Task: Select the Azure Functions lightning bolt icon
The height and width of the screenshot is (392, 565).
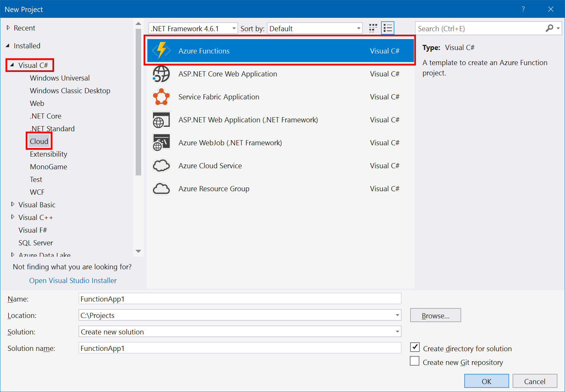Action: click(161, 51)
